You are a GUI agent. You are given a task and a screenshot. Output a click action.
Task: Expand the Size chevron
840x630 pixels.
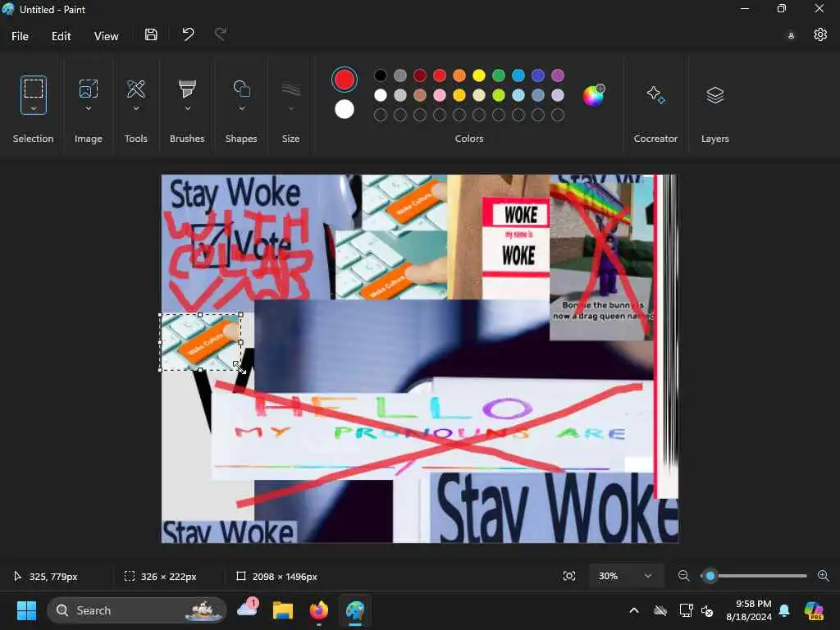tap(291, 109)
